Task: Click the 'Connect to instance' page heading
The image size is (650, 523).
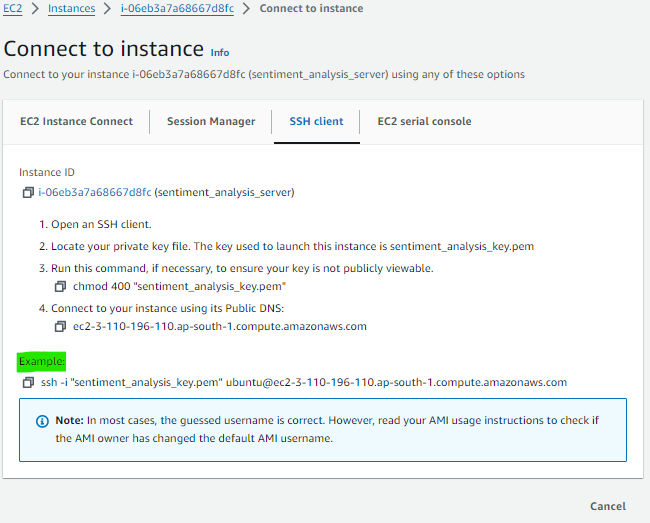Action: pyautogui.click(x=104, y=49)
